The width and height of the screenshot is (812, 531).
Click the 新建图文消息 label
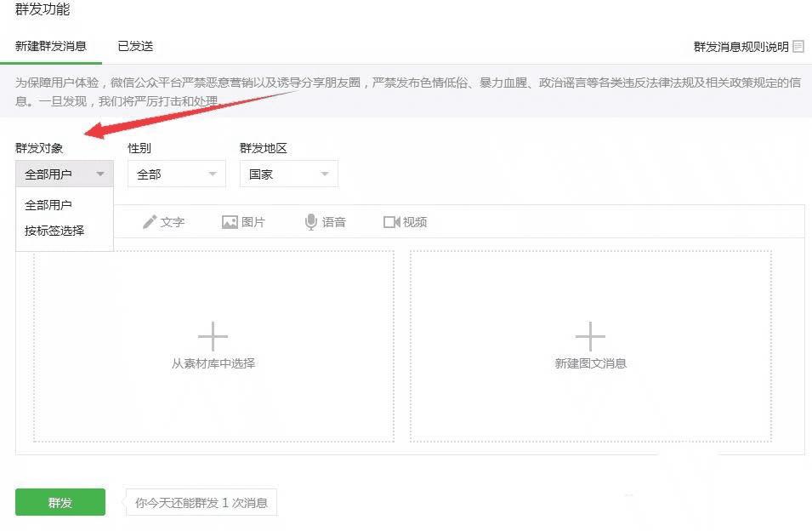(591, 363)
